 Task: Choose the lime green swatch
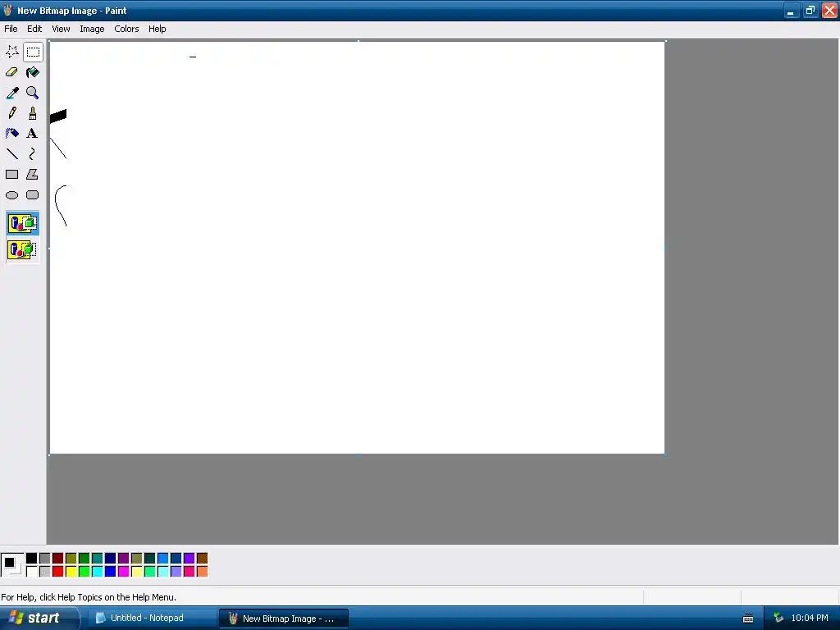84,572
